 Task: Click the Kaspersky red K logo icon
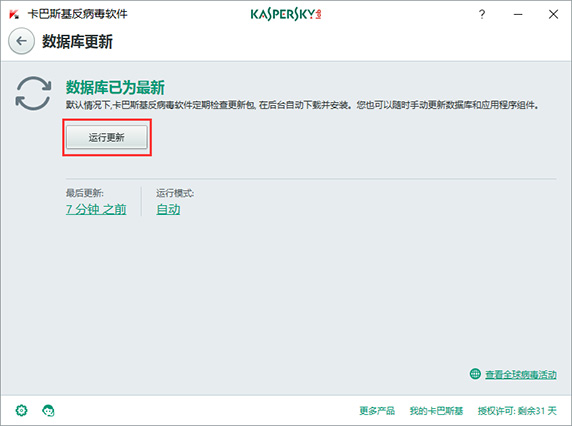(x=14, y=14)
